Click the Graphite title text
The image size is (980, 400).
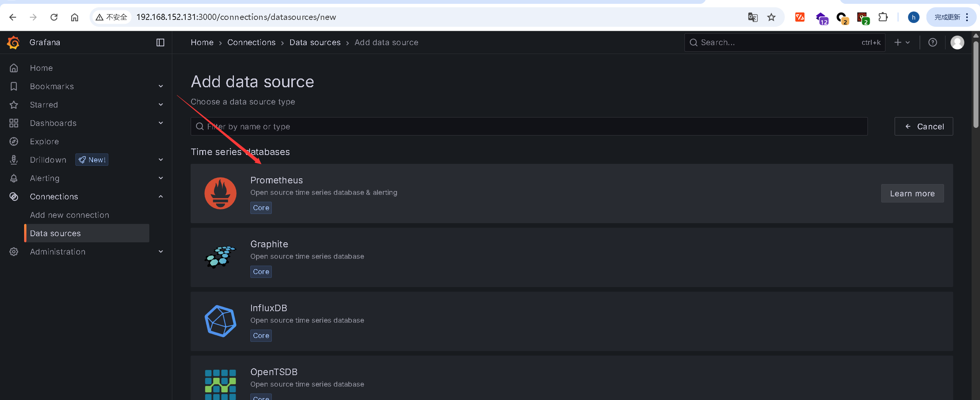coord(269,244)
